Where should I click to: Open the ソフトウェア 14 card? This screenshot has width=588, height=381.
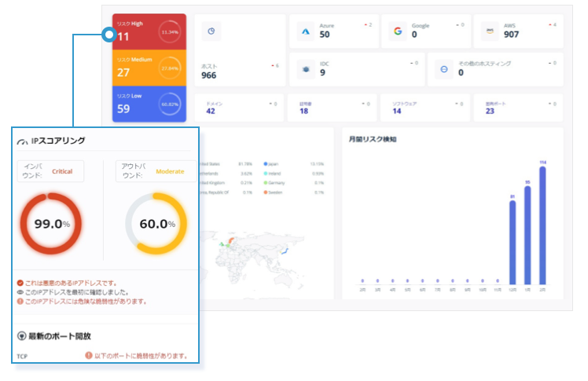(425, 108)
